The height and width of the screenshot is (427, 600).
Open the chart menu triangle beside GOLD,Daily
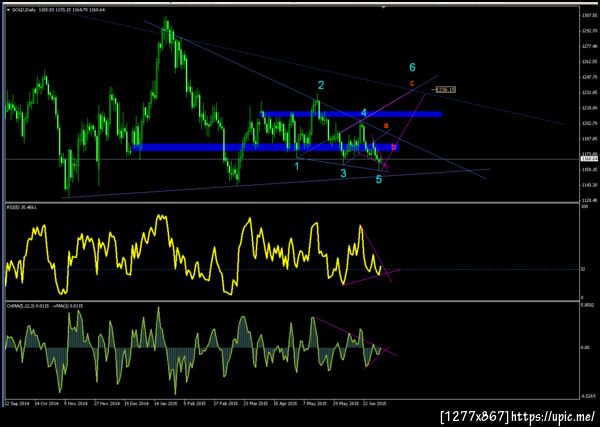(9, 10)
